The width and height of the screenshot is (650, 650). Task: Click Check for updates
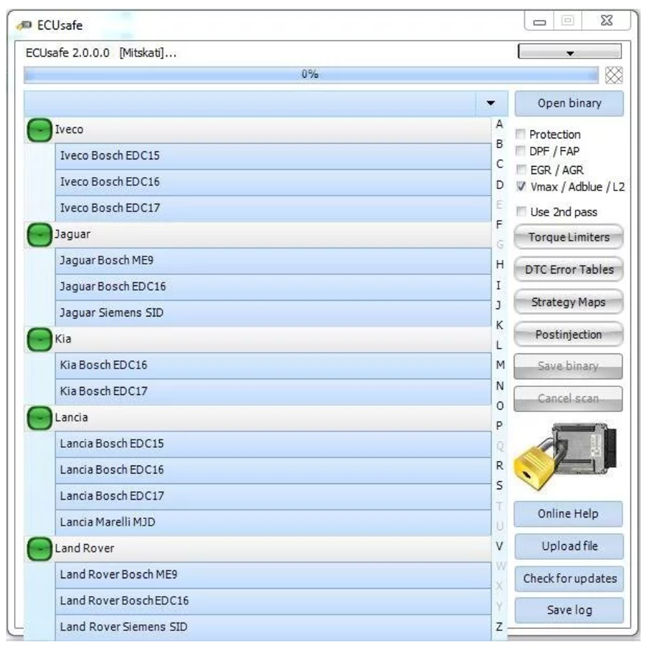(569, 579)
